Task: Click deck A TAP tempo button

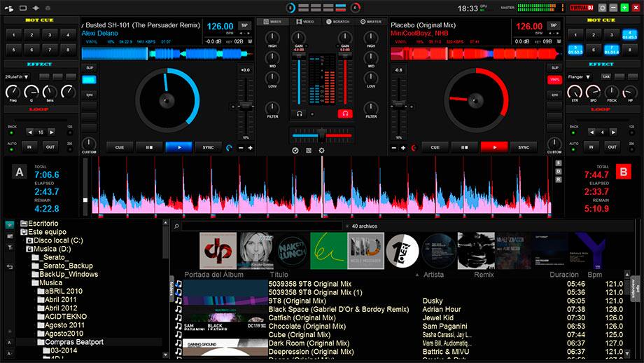Action: pyautogui.click(x=244, y=25)
